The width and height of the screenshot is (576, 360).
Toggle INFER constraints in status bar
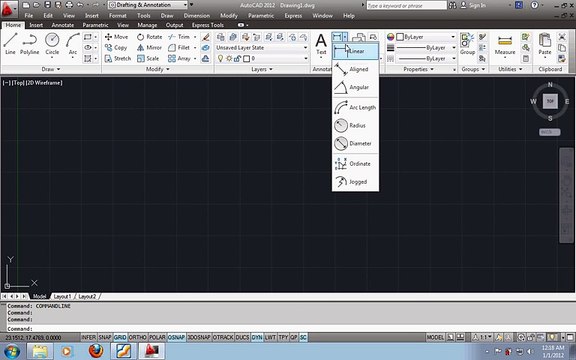(x=89, y=337)
